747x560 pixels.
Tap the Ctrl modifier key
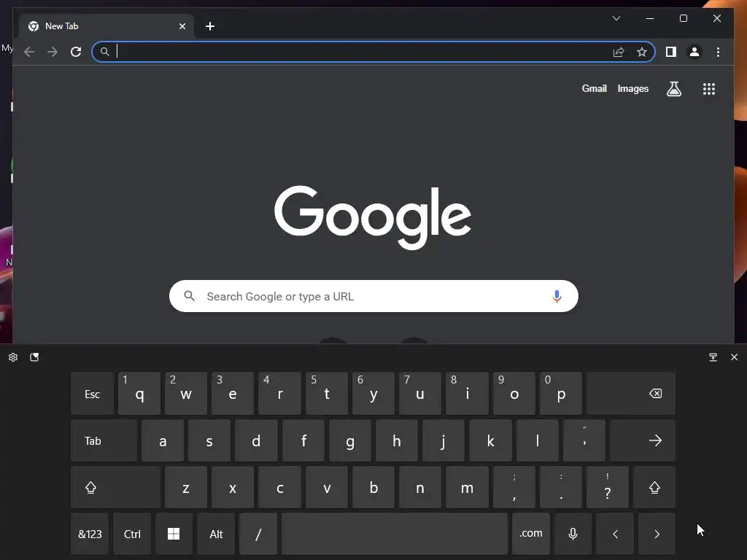(132, 534)
